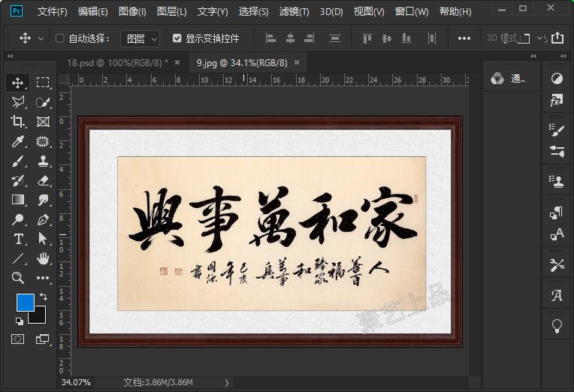The width and height of the screenshot is (574, 392).
Task: Select the Gradient tool
Action: pyautogui.click(x=17, y=200)
